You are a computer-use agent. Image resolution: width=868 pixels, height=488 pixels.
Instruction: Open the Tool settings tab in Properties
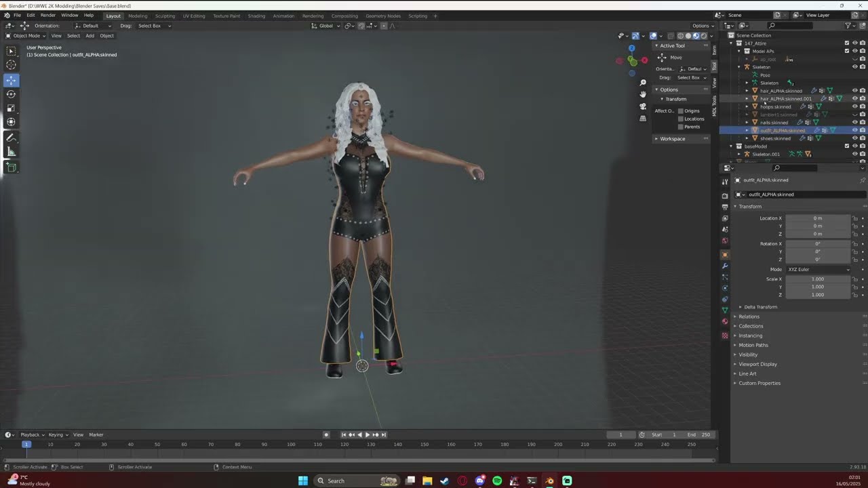point(725,181)
